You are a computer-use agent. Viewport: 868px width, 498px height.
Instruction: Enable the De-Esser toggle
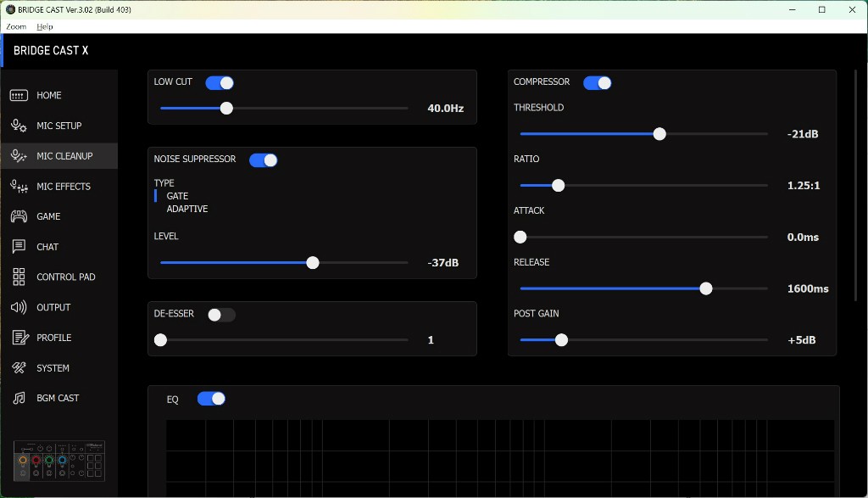coord(221,315)
